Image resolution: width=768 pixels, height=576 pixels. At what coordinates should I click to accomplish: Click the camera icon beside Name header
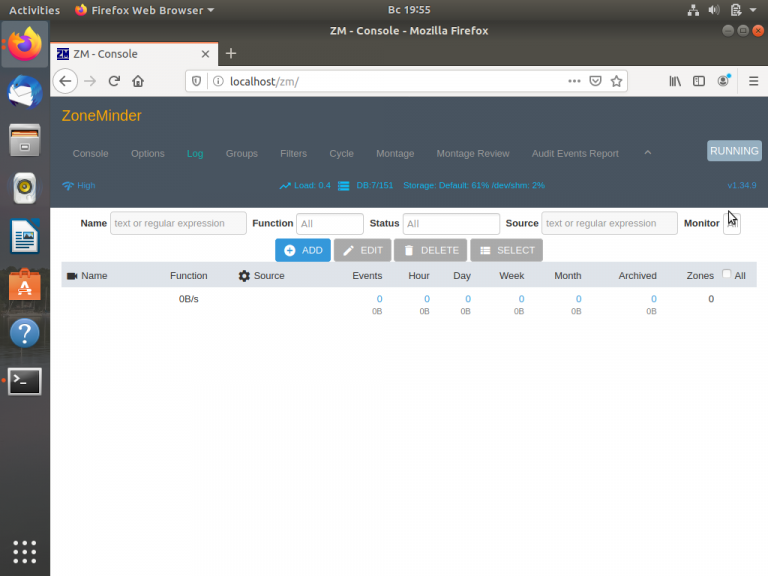tap(72, 276)
